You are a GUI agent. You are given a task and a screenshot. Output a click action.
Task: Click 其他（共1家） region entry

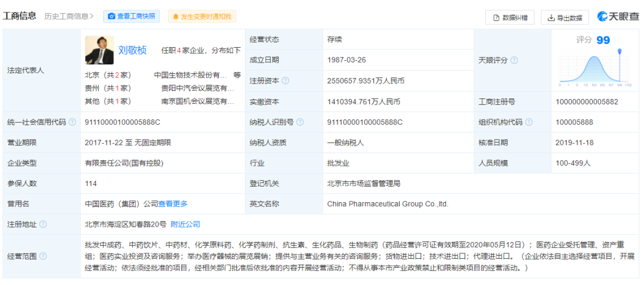pyautogui.click(x=107, y=101)
